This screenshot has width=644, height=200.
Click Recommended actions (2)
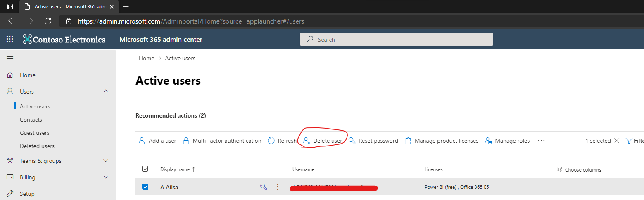point(171,115)
